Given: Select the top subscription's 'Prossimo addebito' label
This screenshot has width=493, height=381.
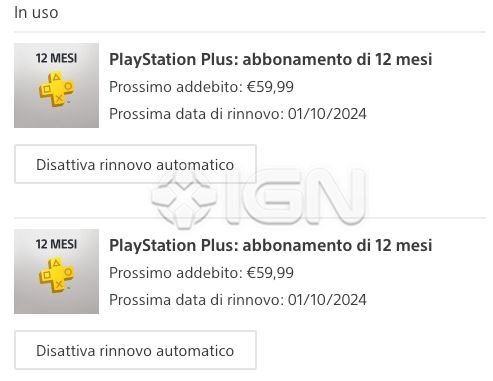Looking at the screenshot, I should (x=176, y=87).
